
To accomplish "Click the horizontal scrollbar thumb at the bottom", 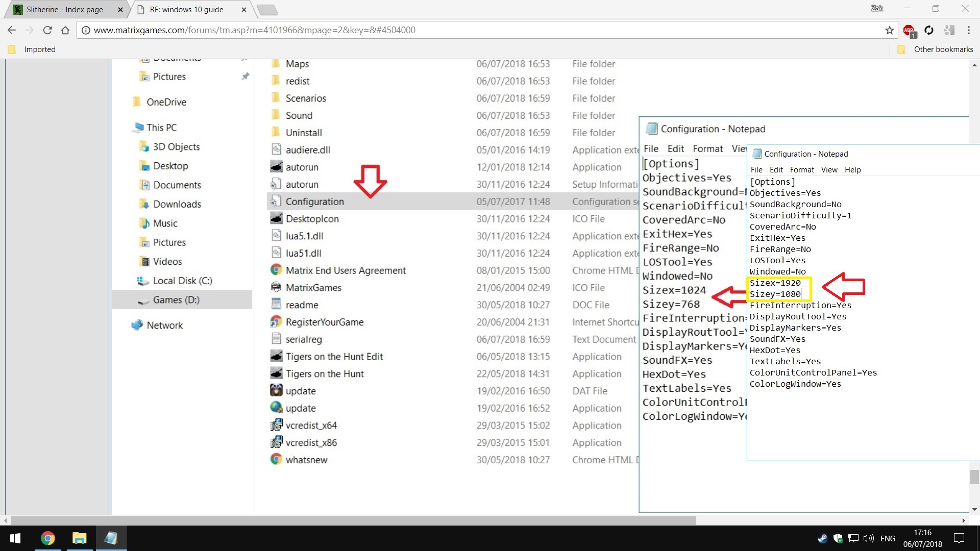I will [352, 520].
